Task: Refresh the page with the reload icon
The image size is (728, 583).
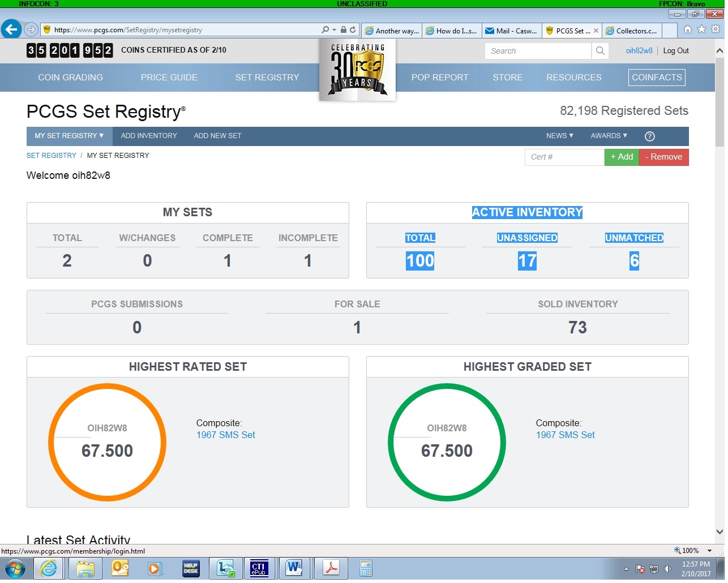Action: 353,29
